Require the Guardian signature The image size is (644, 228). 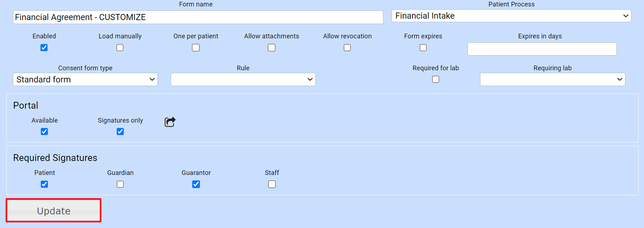tap(120, 184)
